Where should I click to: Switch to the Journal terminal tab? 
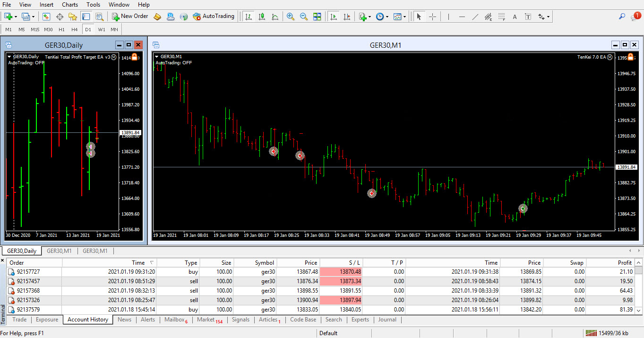click(387, 320)
